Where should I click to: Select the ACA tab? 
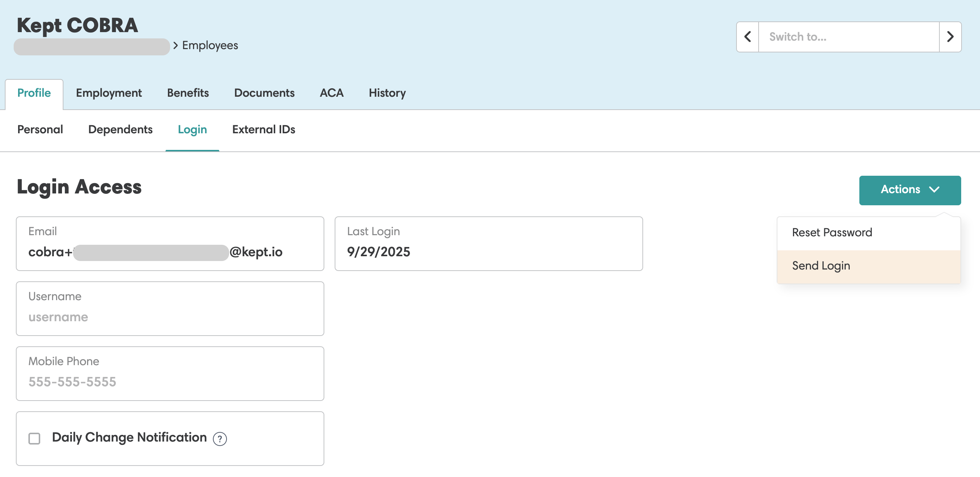click(x=331, y=93)
